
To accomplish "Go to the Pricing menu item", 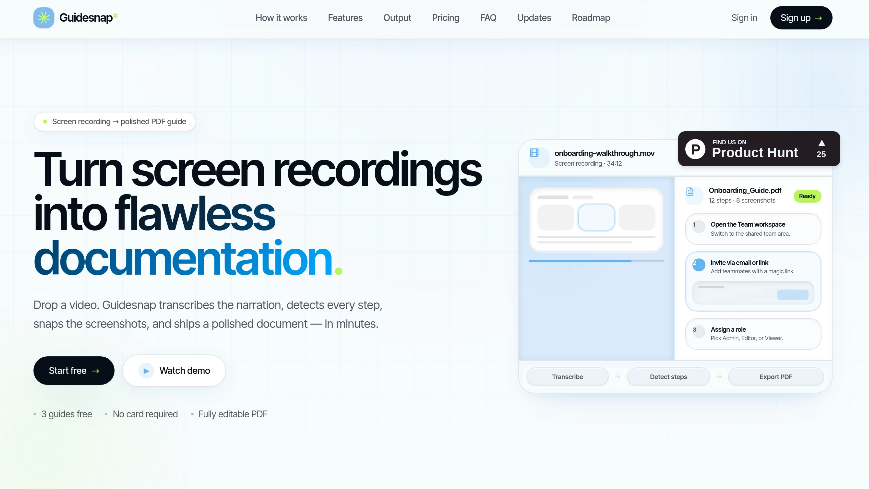I will click(446, 18).
